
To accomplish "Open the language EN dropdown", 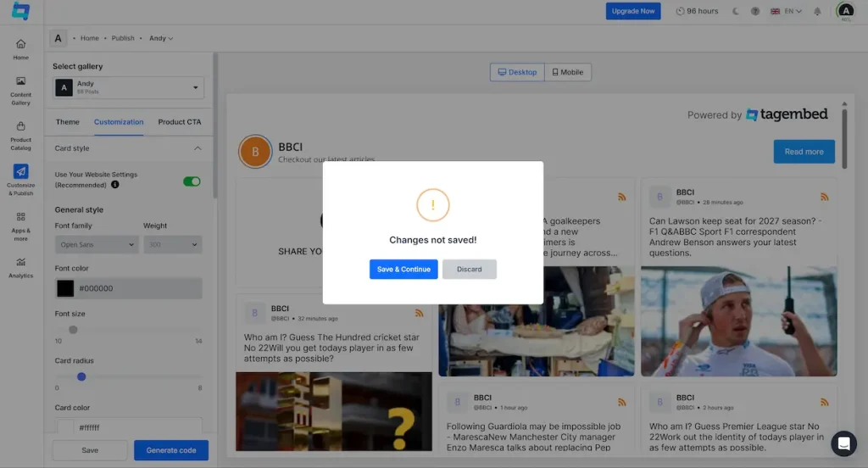I will click(786, 11).
